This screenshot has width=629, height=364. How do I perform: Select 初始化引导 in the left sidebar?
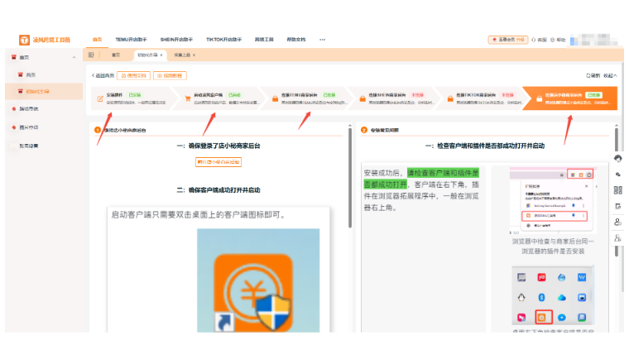click(44, 91)
